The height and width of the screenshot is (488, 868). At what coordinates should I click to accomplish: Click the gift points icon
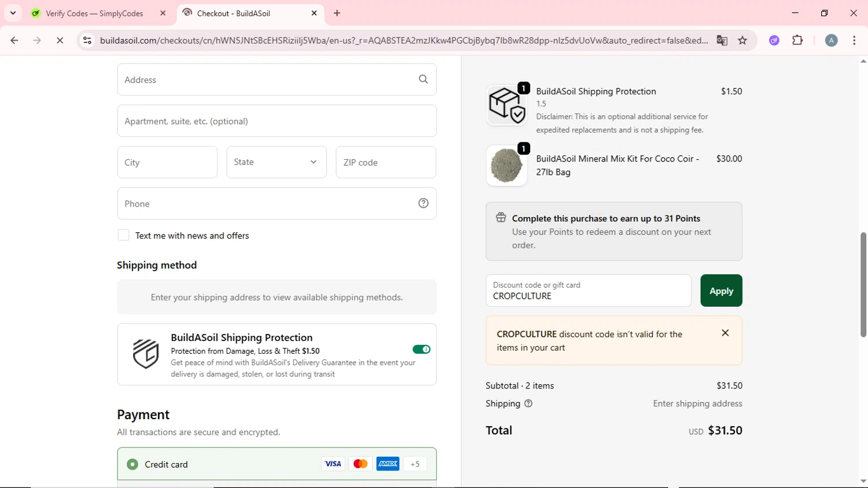pyautogui.click(x=501, y=218)
